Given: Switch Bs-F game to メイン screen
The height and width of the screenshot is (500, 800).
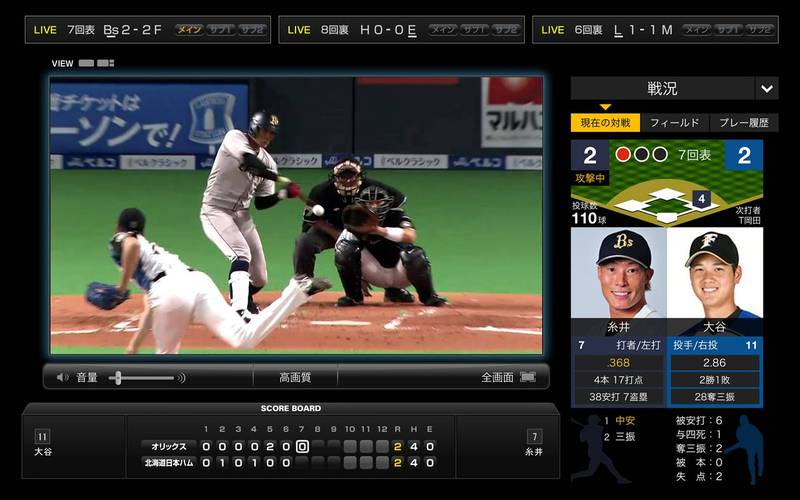Looking at the screenshot, I should 189,29.
